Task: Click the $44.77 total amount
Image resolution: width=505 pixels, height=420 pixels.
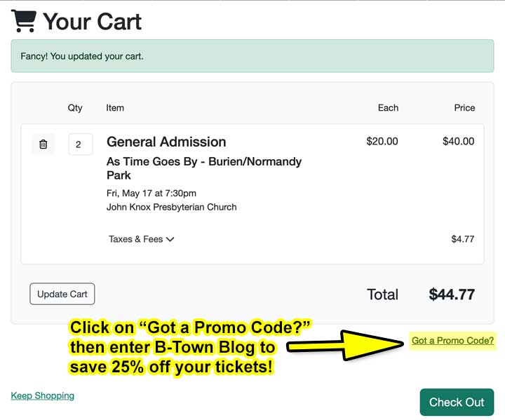Action: tap(452, 294)
